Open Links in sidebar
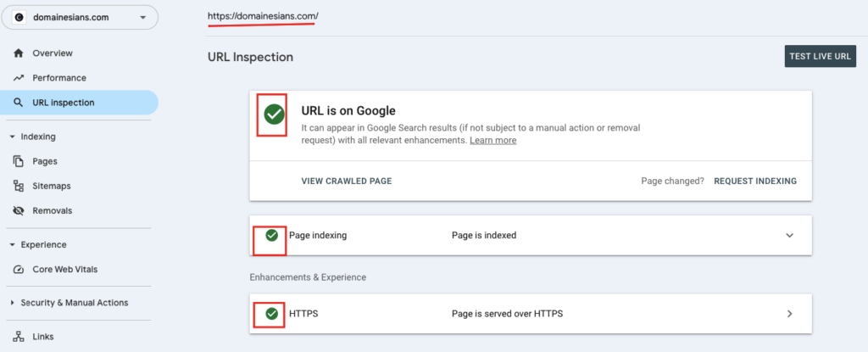Viewport: 868px width, 352px height. click(x=43, y=337)
